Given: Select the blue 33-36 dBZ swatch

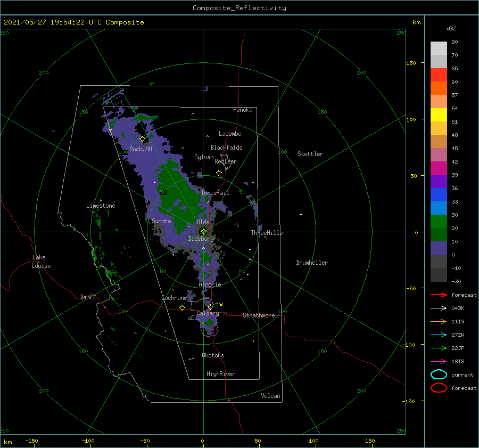Looking at the screenshot, I should click(x=439, y=195).
